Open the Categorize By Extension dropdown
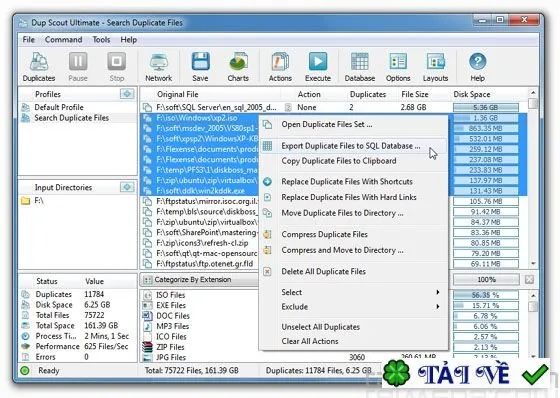The width and height of the screenshot is (560, 398). pyautogui.click(x=199, y=279)
